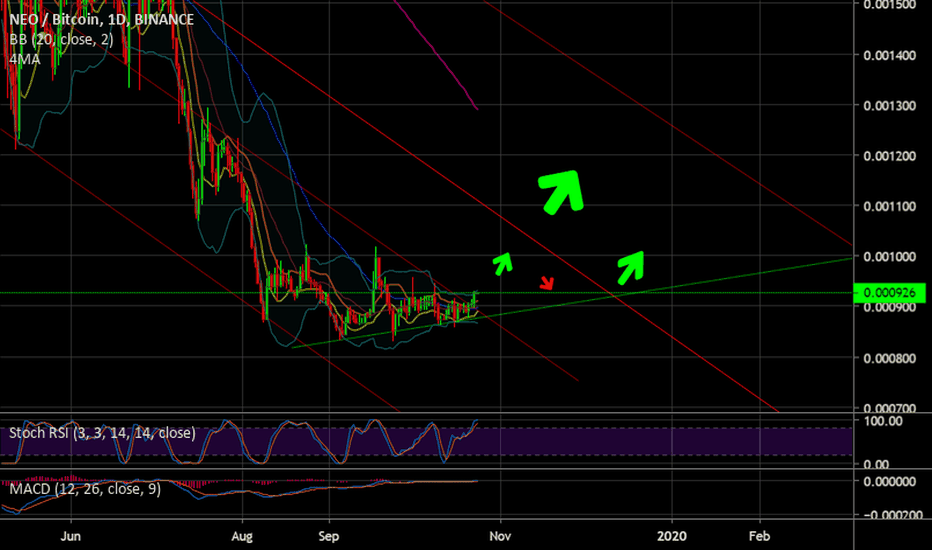This screenshot has width=932, height=550.
Task: Click the 0.001000 price axis label
Action: point(890,257)
